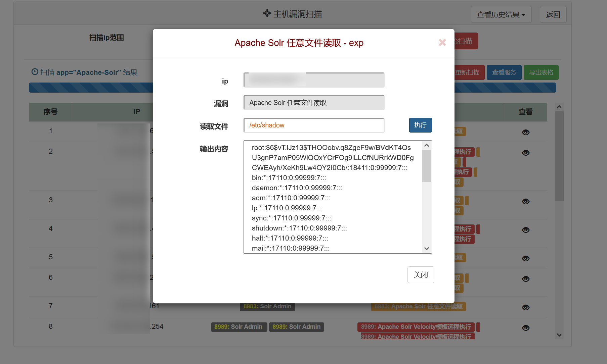Click the 查看 column header
The image size is (607, 364).
[525, 112]
